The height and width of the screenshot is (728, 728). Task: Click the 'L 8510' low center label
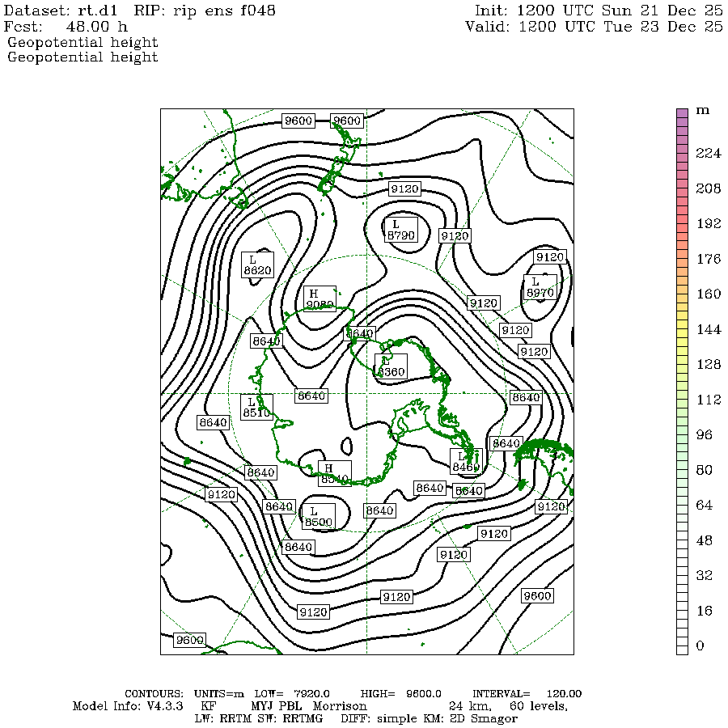click(256, 407)
